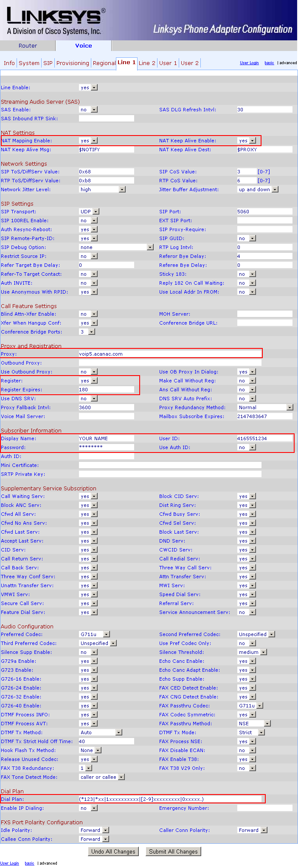The width and height of the screenshot is (298, 868).
Task: Switch to the Regional tab
Action: [x=104, y=63]
